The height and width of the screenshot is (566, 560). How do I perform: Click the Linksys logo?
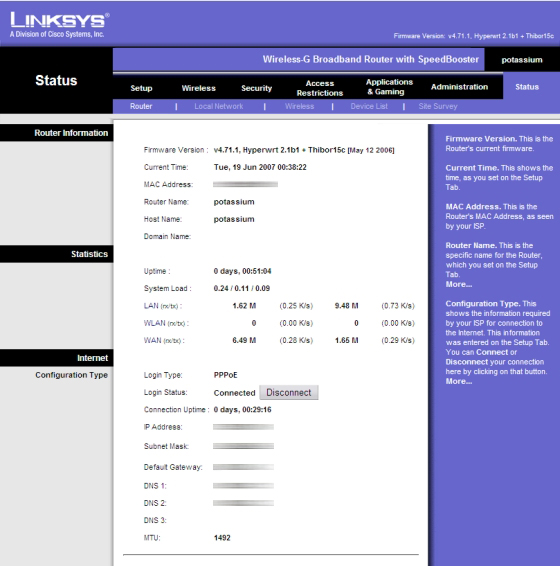click(x=60, y=25)
